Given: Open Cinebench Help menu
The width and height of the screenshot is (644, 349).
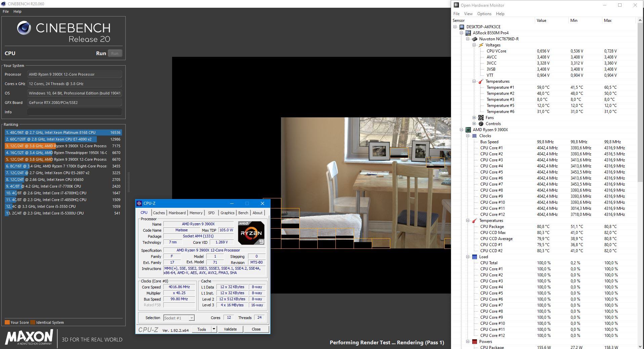Looking at the screenshot, I should tap(17, 11).
